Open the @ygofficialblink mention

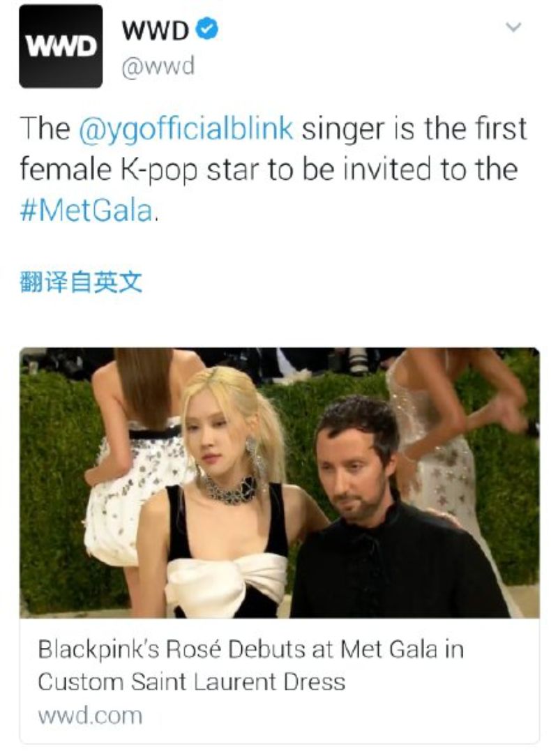(x=186, y=129)
